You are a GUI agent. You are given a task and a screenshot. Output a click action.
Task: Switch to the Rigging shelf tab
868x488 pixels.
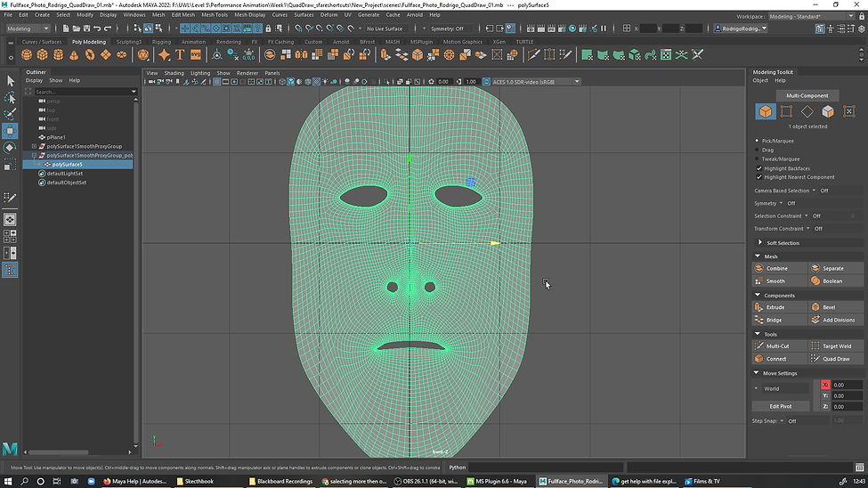click(161, 42)
